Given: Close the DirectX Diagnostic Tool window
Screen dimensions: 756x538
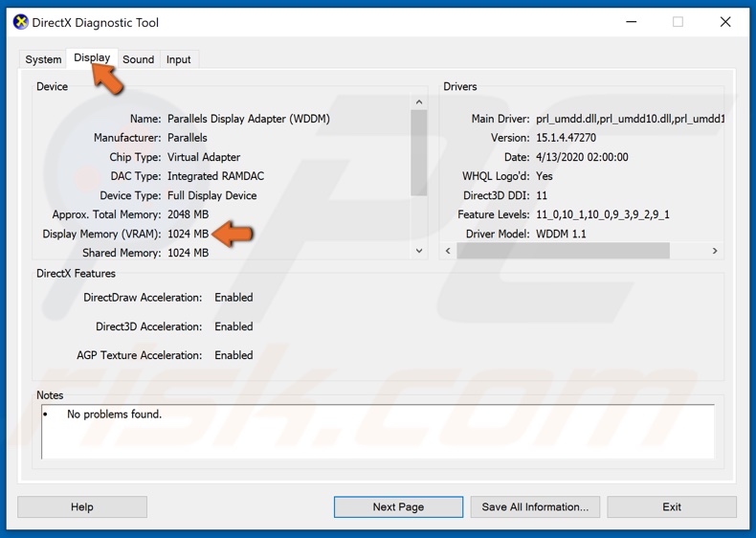Looking at the screenshot, I should tap(725, 22).
